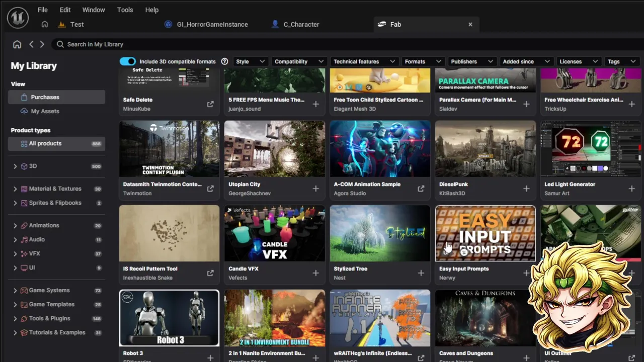Viewport: 644px width, 362px height.
Task: Go forward with the right arrow
Action: [x=42, y=44]
